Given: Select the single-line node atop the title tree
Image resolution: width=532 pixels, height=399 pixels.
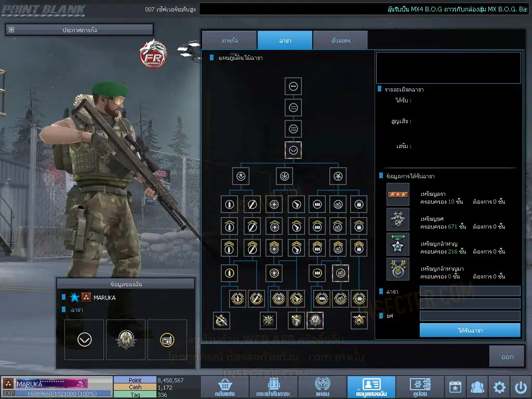Looking at the screenshot, I should click(x=293, y=86).
